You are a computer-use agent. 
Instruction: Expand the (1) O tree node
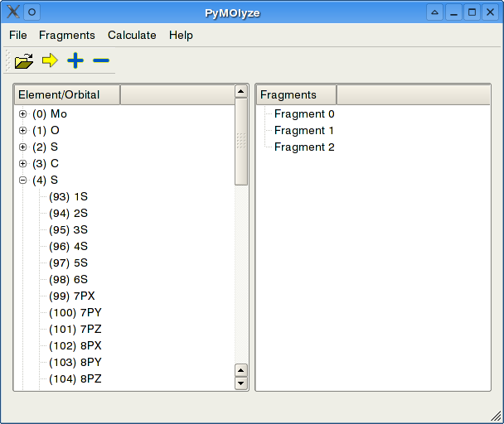pyautogui.click(x=22, y=130)
